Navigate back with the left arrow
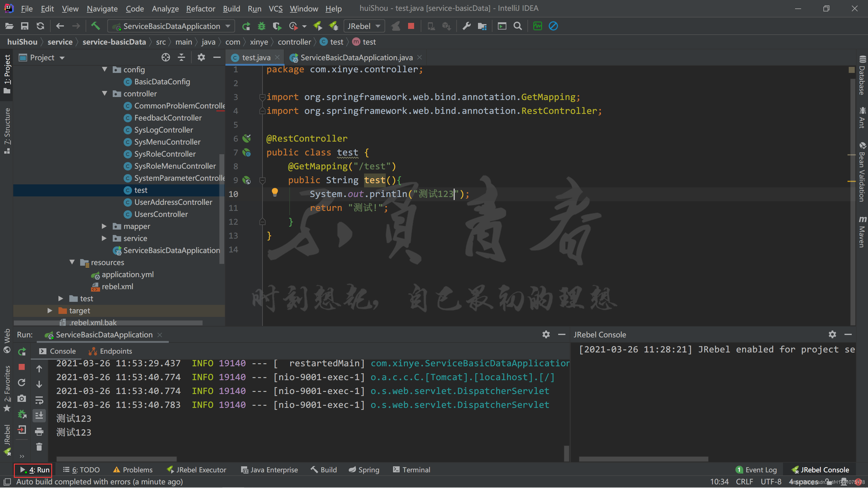The width and height of the screenshot is (868, 488). (x=60, y=26)
